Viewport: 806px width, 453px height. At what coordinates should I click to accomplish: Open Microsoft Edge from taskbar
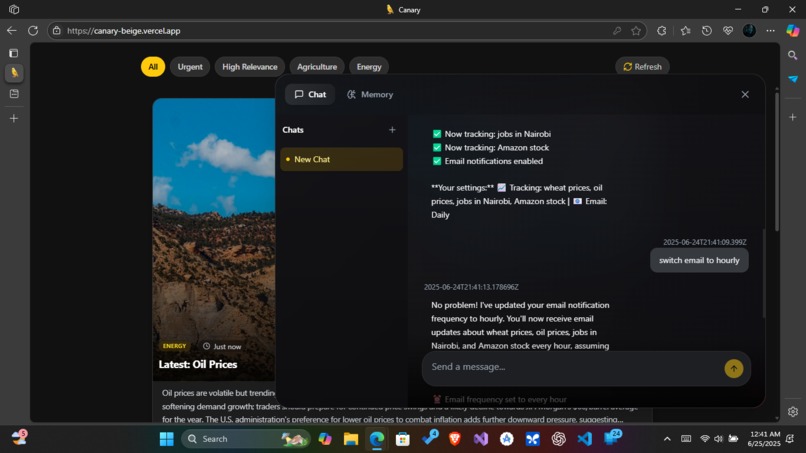(376, 439)
